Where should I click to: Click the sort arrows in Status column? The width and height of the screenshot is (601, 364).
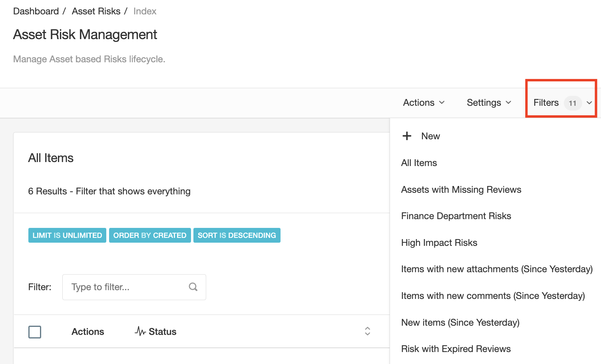click(367, 331)
